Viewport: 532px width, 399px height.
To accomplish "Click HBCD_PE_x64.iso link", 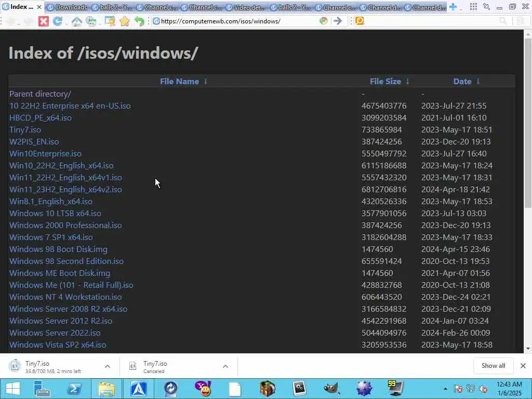I will pyautogui.click(x=41, y=118).
